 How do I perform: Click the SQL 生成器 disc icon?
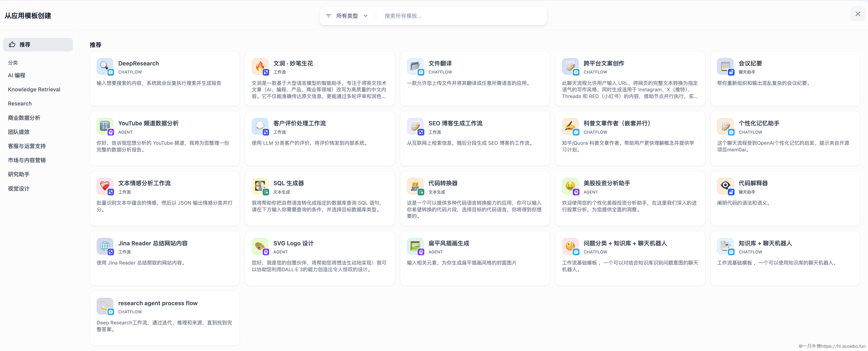click(260, 186)
